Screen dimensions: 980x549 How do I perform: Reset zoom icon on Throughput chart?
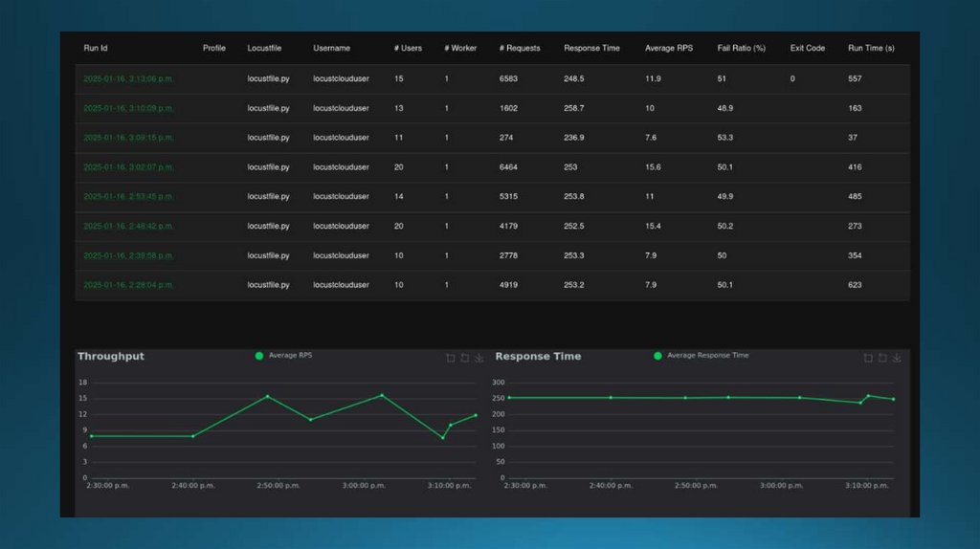point(465,358)
